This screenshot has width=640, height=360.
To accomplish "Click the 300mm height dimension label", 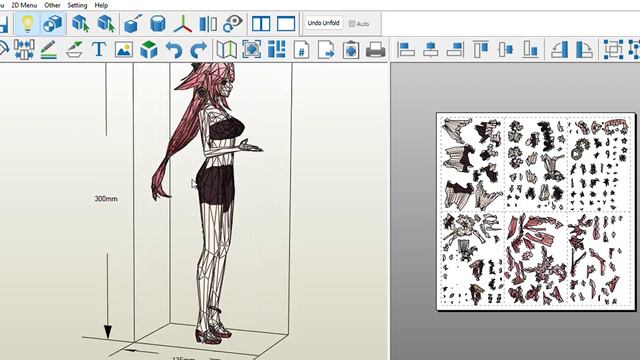I will [x=106, y=199].
